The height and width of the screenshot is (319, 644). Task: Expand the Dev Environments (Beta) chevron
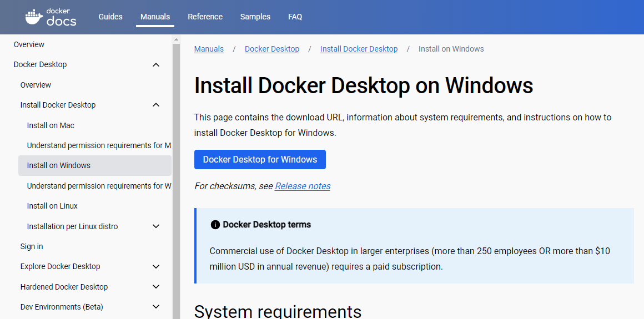pos(155,307)
